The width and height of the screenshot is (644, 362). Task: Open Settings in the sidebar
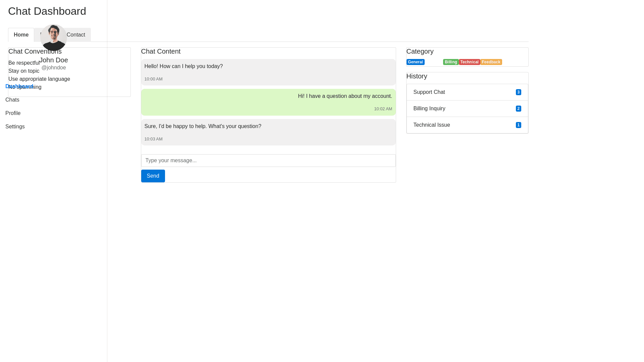coord(15,127)
